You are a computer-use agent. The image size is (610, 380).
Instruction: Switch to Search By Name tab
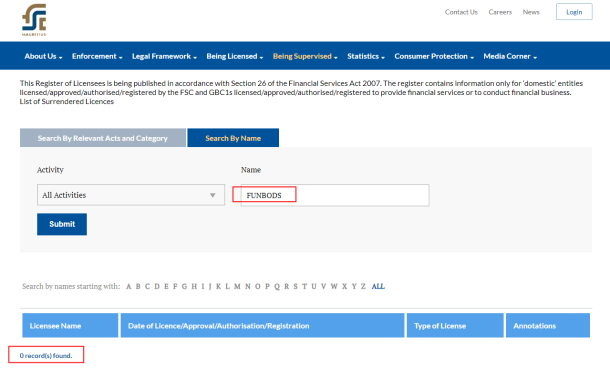[x=233, y=138]
